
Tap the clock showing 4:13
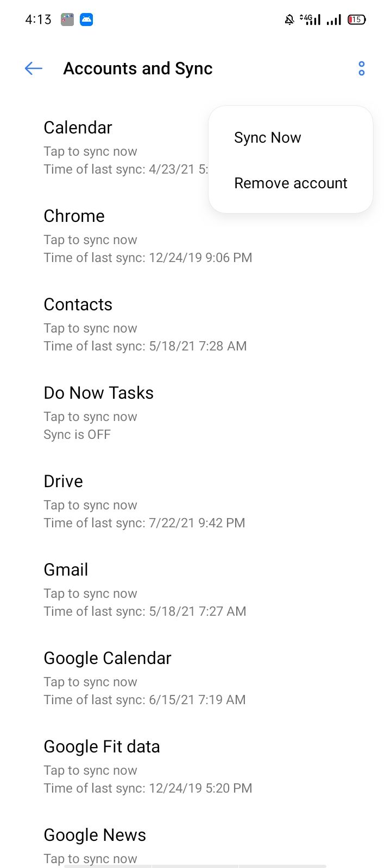coord(38,20)
